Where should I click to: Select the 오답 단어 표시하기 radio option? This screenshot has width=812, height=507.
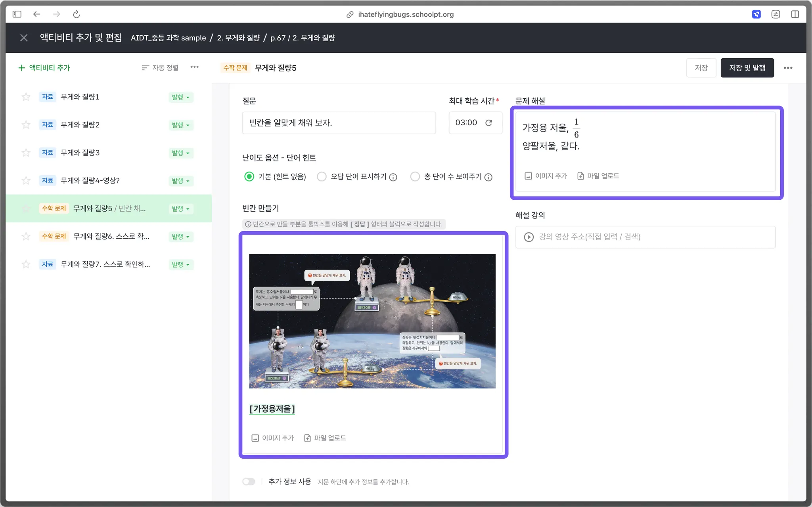click(x=322, y=177)
